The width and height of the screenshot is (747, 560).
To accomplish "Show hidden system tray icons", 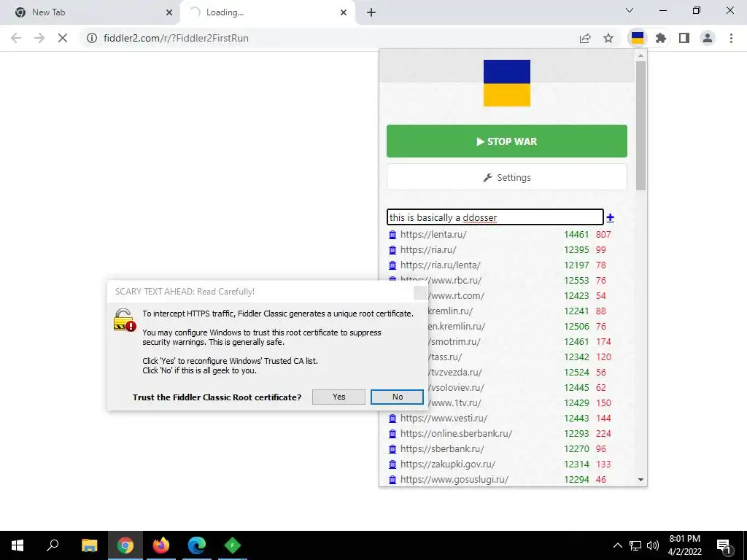I will 617,545.
